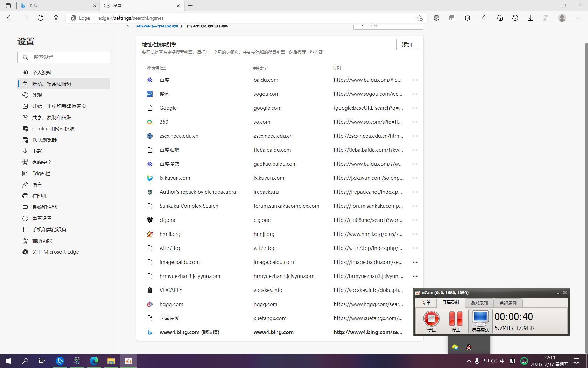
Task: Open more options for zscx.neea.edu.cn row
Action: click(x=415, y=136)
